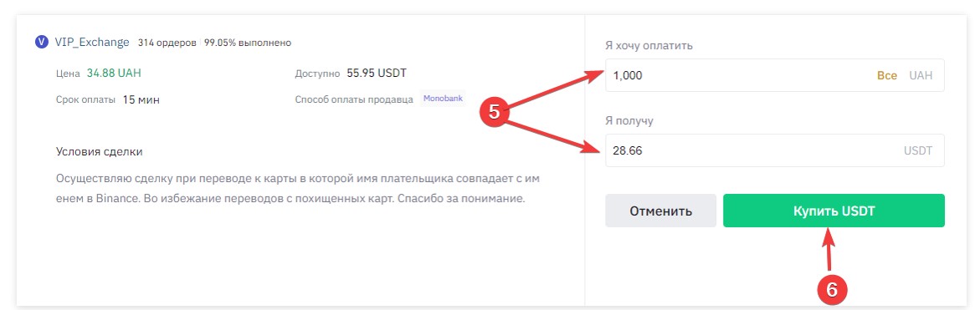980x310 pixels.
Task: Open the VIP_Exchange merchant profile
Action: coord(92,43)
